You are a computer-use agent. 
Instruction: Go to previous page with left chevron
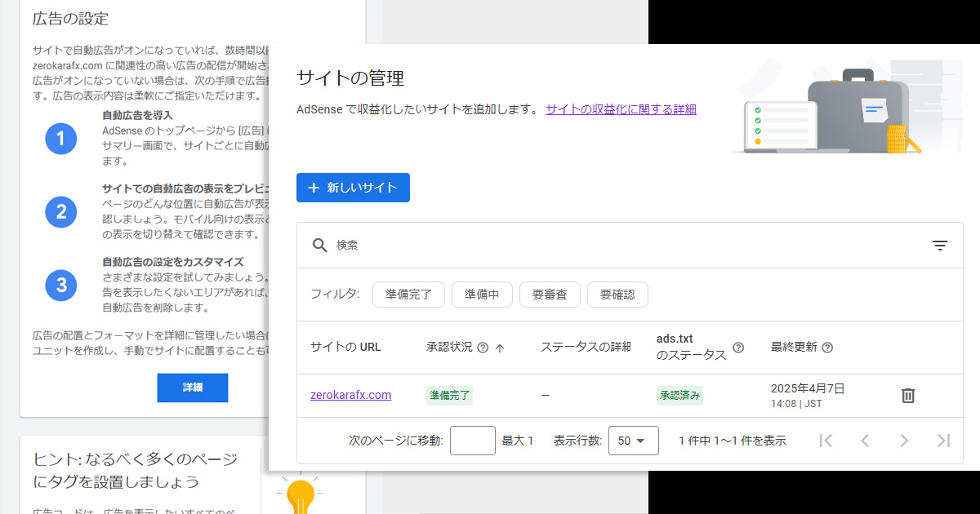(865, 441)
